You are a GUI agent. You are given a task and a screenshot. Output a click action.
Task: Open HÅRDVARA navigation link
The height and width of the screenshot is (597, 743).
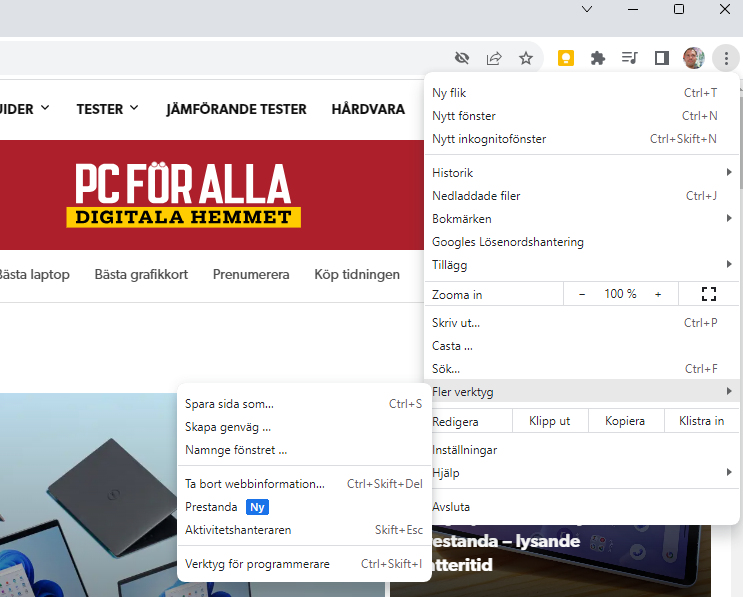(368, 109)
